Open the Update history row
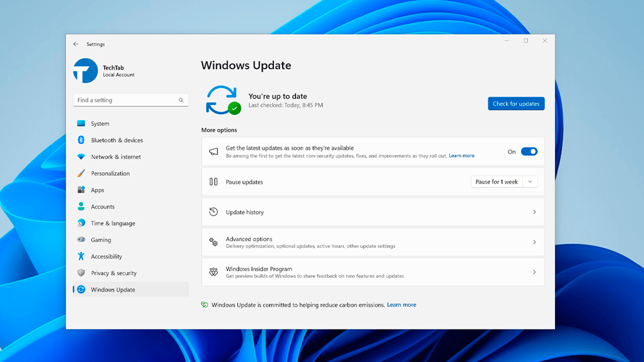The width and height of the screenshot is (644, 362). point(373,212)
